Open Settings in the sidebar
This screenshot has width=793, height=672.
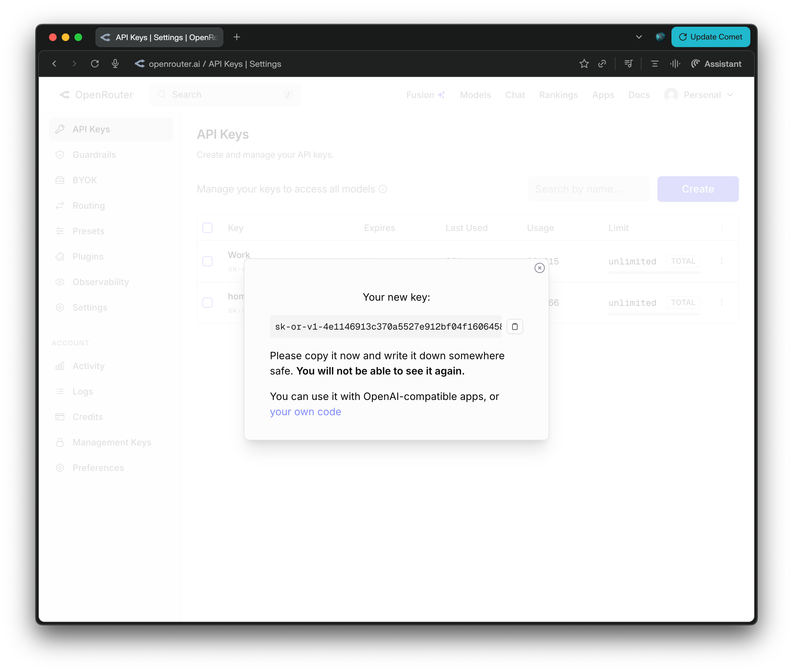click(110, 307)
